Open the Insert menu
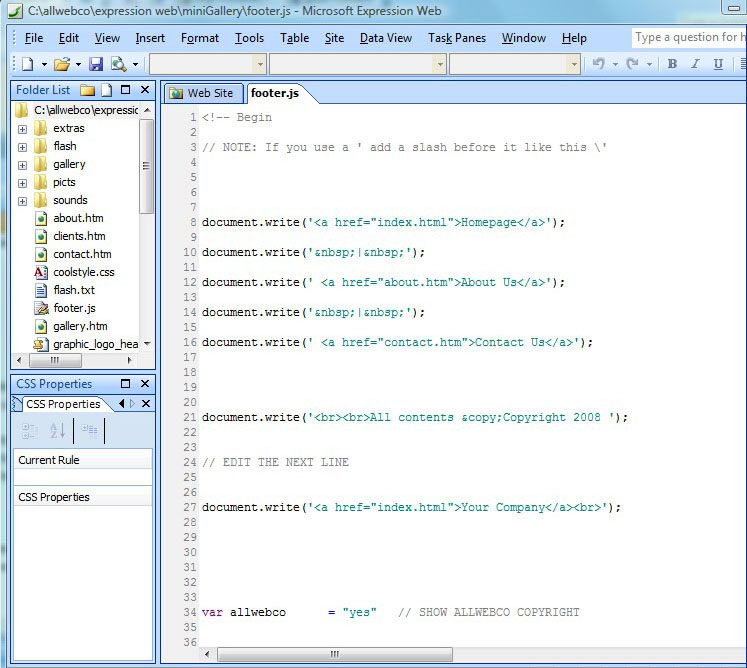 click(x=150, y=38)
